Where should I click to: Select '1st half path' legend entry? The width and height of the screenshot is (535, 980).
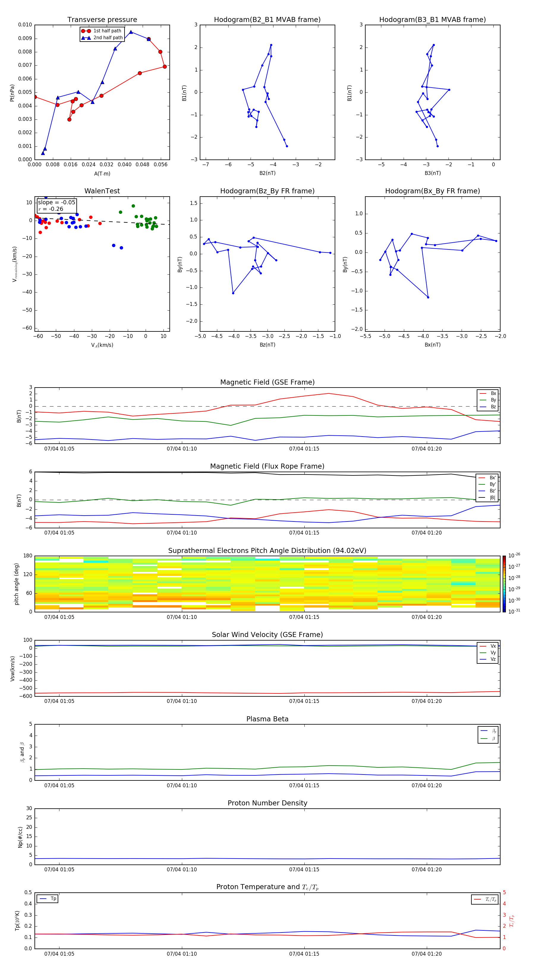pos(101,31)
